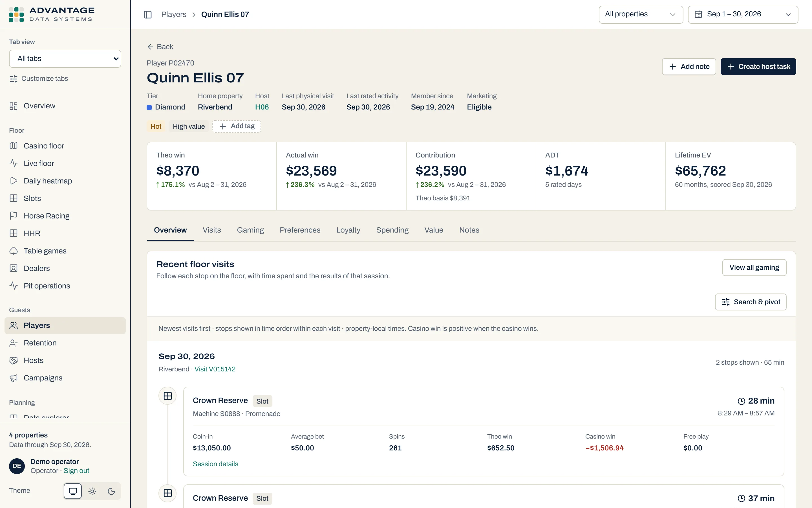Switch to the Loyalty tab
Viewport: 812px width, 508px height.
point(348,230)
